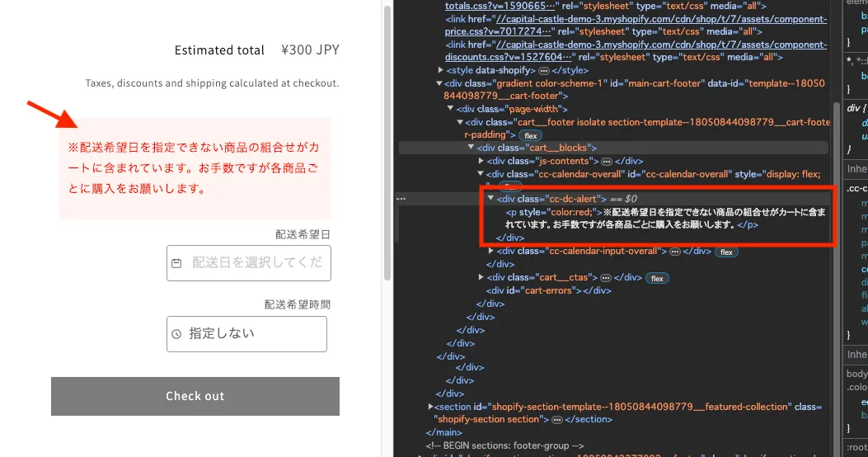
Task: Collapse the page-width div node
Action: point(450,109)
